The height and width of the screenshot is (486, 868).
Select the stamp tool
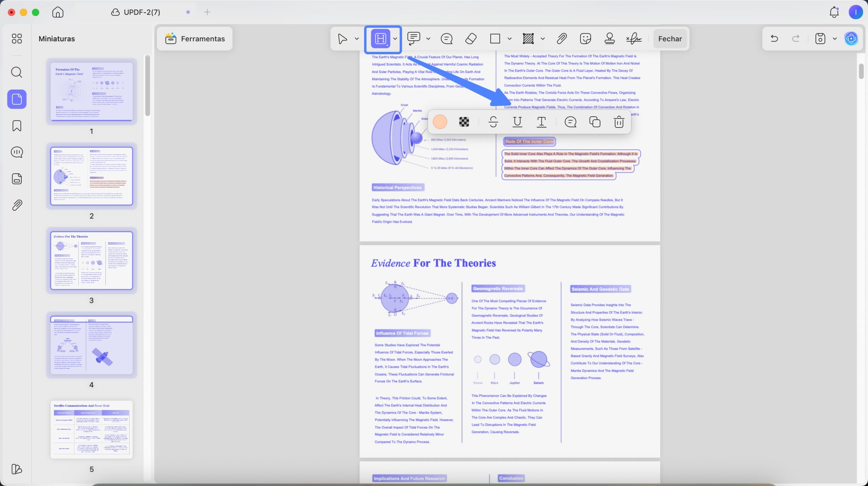pyautogui.click(x=610, y=39)
